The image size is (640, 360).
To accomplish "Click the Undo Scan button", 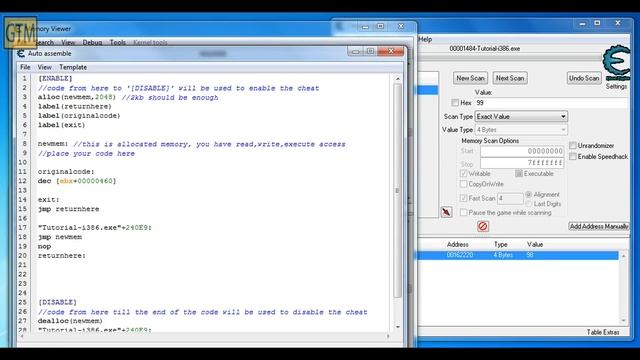I will (584, 78).
